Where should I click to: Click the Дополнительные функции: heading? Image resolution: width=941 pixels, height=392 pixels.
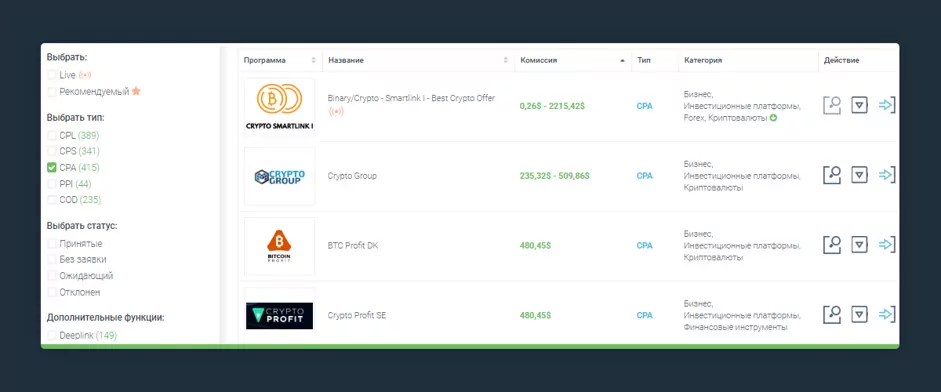[106, 318]
